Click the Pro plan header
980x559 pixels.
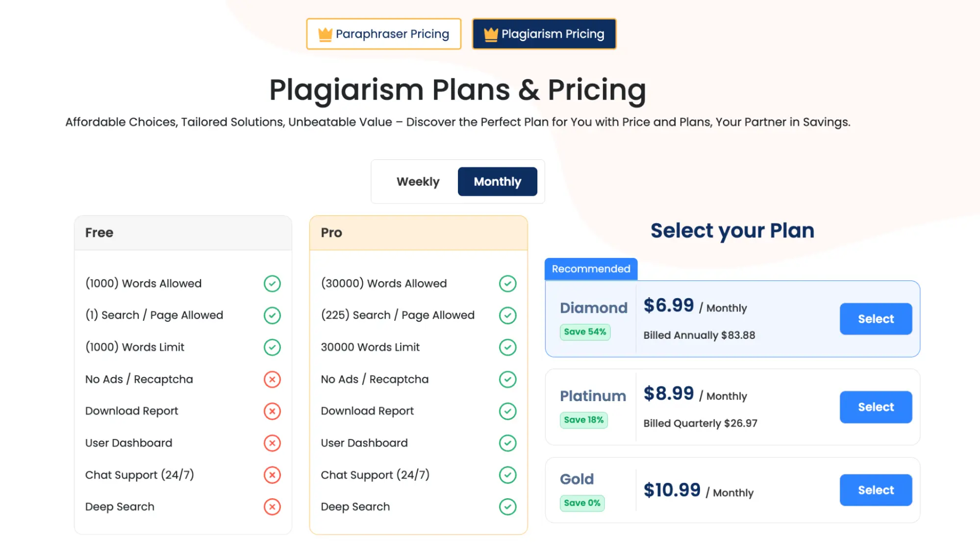point(418,233)
